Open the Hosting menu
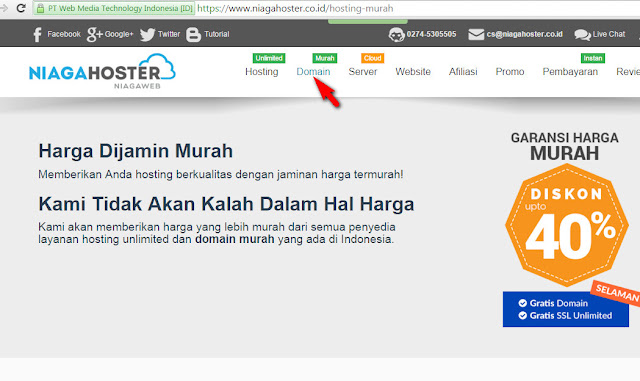The width and height of the screenshot is (640, 381). click(x=262, y=72)
